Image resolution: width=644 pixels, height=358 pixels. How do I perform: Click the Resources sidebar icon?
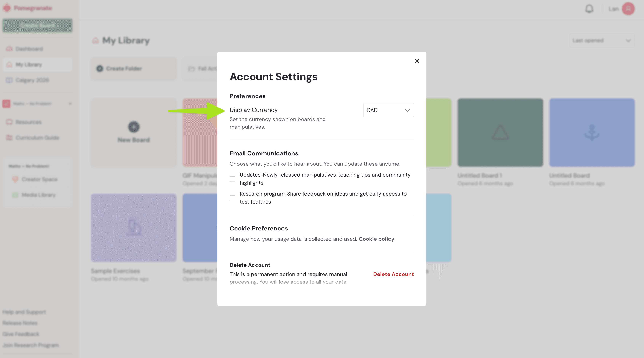[x=9, y=122]
